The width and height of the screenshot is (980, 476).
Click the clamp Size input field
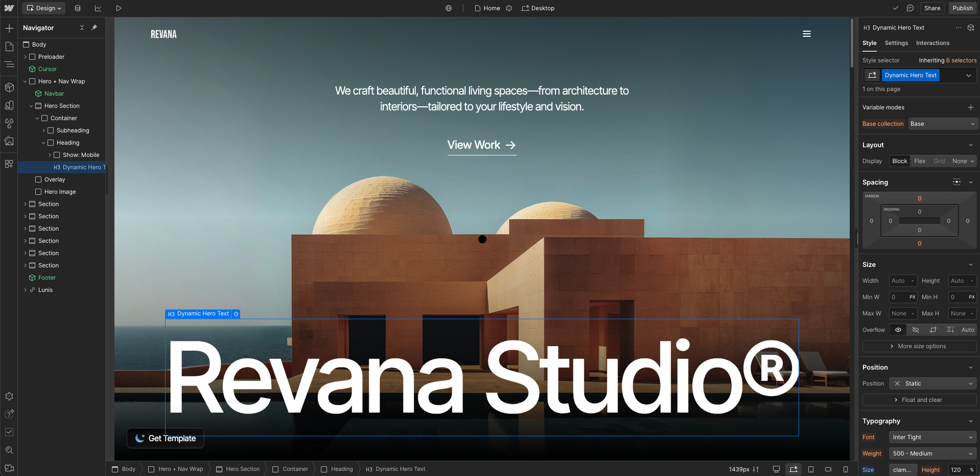pos(902,470)
